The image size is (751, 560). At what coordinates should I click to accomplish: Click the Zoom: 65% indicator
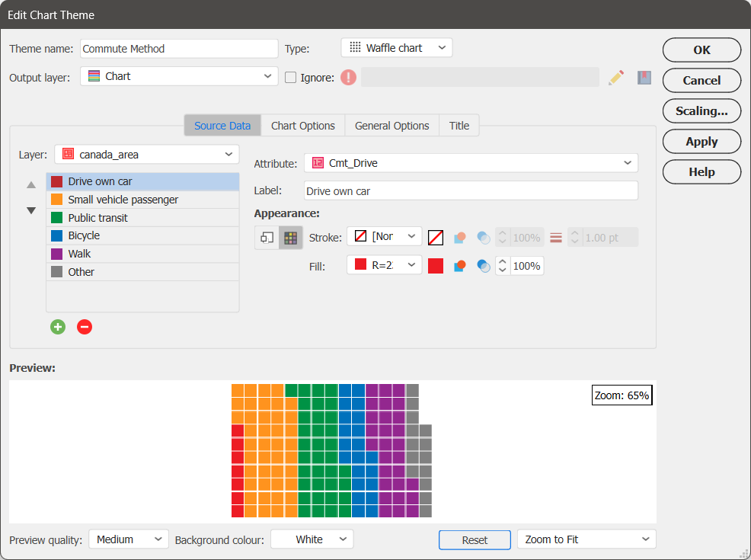[x=622, y=395]
